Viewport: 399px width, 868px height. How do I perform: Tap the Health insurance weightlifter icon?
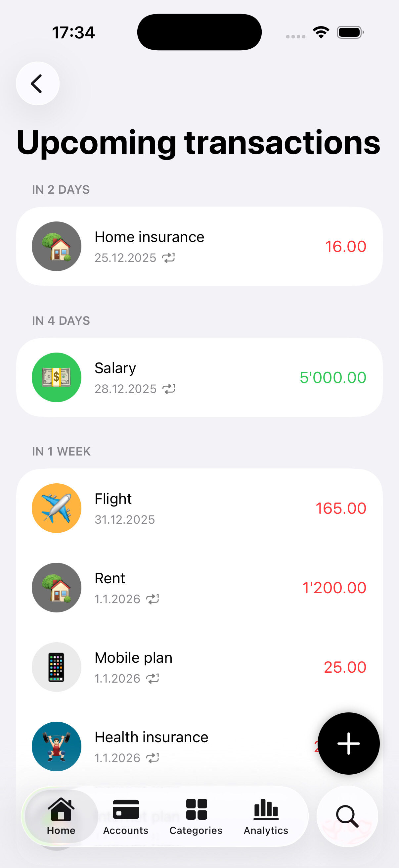[x=57, y=747]
